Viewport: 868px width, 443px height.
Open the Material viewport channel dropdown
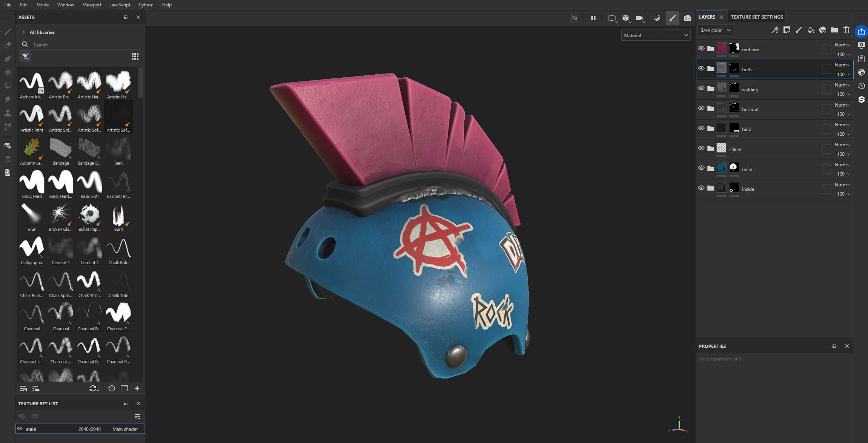pyautogui.click(x=655, y=35)
